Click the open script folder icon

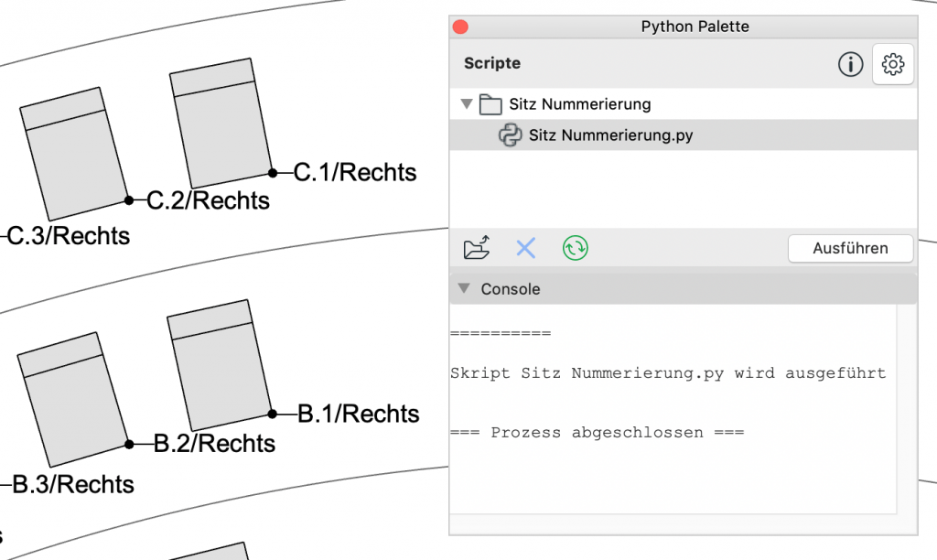pos(477,248)
